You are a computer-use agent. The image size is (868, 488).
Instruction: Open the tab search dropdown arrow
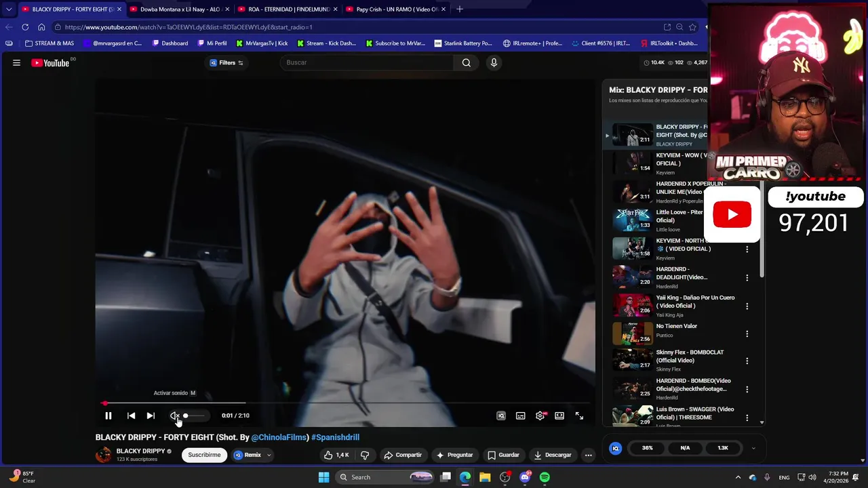[8, 9]
